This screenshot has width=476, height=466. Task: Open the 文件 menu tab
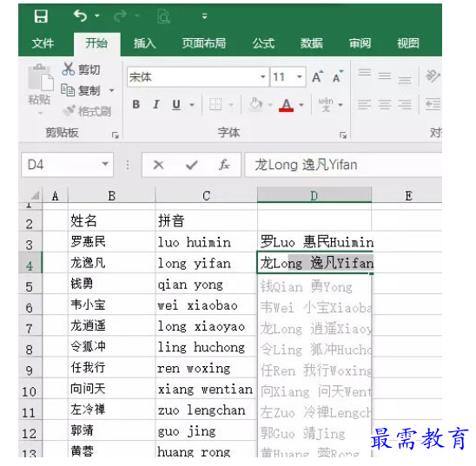(x=43, y=43)
